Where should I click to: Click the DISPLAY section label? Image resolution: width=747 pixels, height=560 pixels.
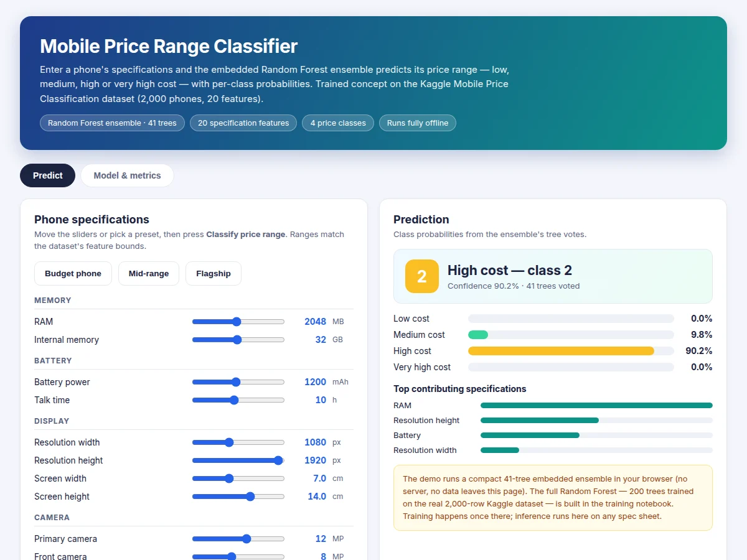52,421
